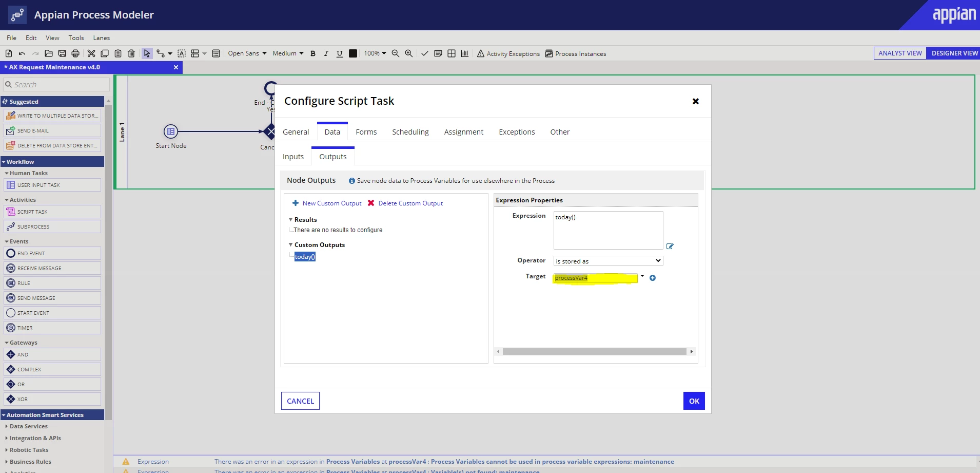Open the expression editor icon
The height and width of the screenshot is (473, 980).
coord(670,247)
